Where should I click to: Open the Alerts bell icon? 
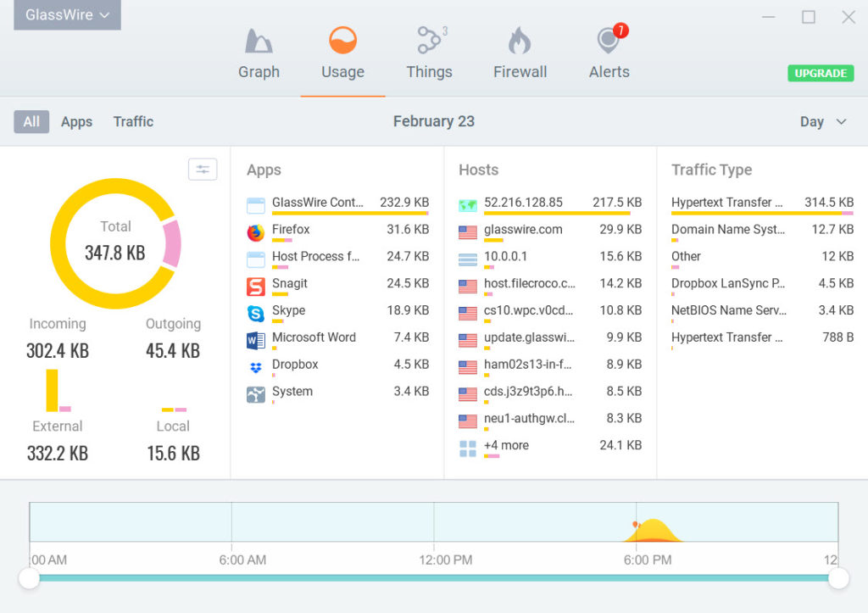pyautogui.click(x=609, y=40)
